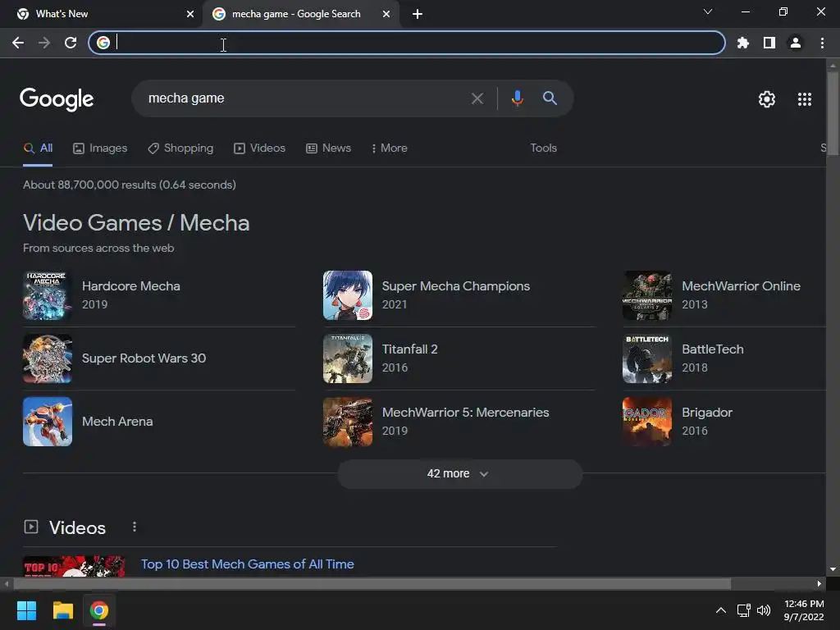Open the Google apps grid
Viewport: 840px width, 630px height.
pyautogui.click(x=804, y=99)
